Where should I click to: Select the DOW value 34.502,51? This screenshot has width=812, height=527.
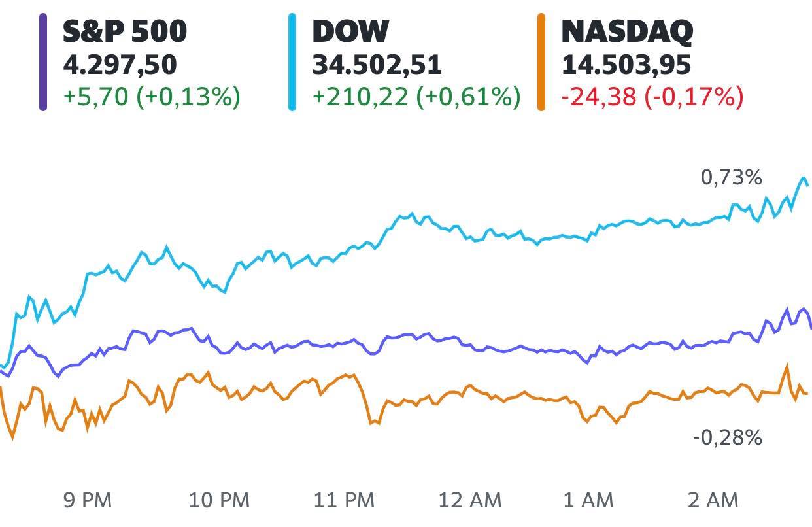coord(377,65)
